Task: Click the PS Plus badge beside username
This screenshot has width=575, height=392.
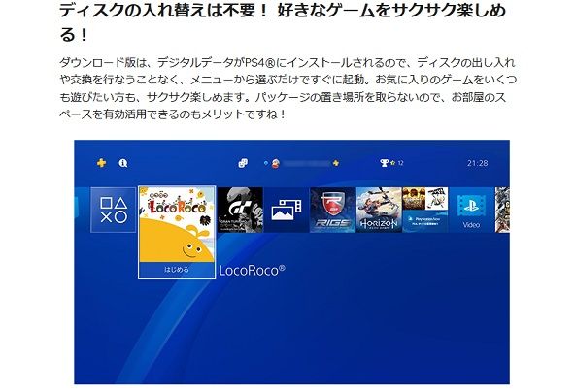Action: [335, 163]
